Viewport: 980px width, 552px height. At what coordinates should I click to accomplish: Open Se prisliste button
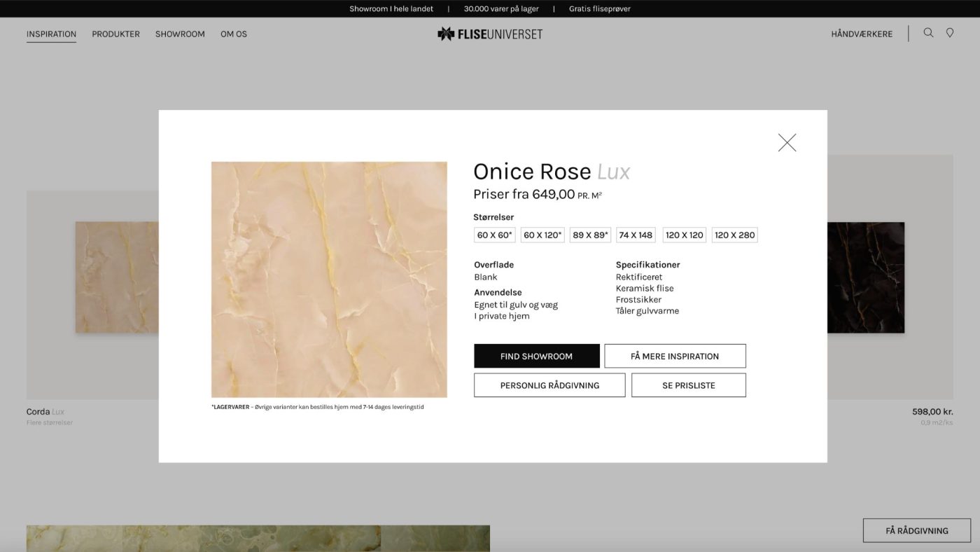click(689, 385)
